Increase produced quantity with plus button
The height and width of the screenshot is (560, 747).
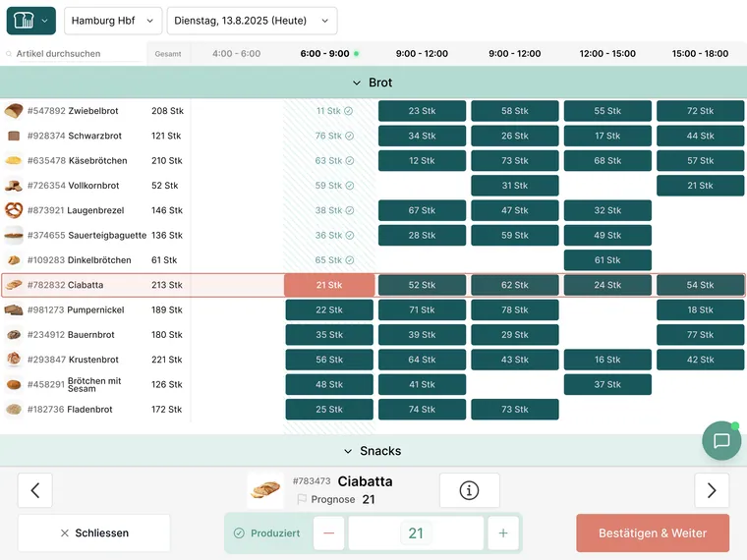(503, 532)
